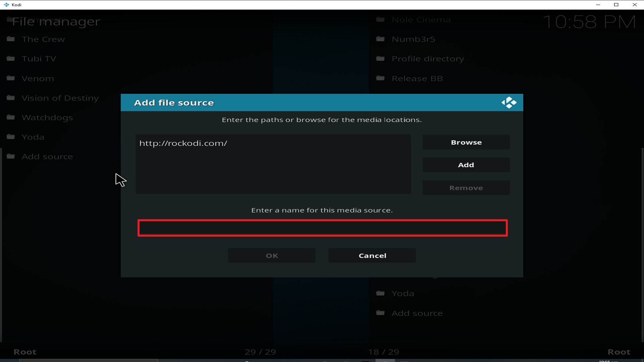Image resolution: width=644 pixels, height=362 pixels.
Task: Confirm with the OK button
Action: (x=272, y=255)
